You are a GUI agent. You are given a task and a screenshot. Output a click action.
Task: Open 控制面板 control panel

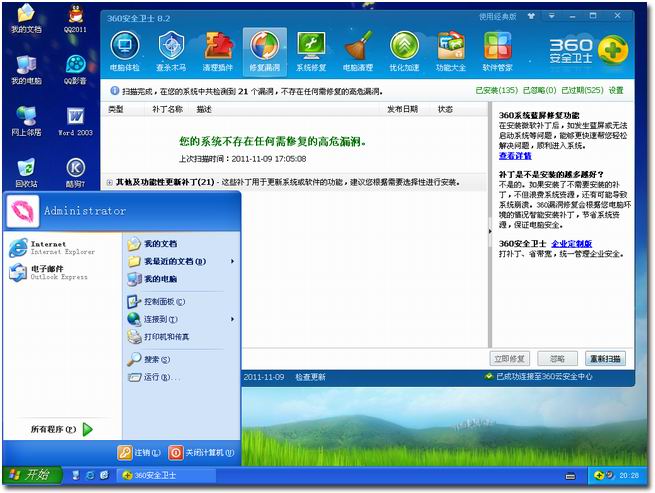tap(156, 302)
